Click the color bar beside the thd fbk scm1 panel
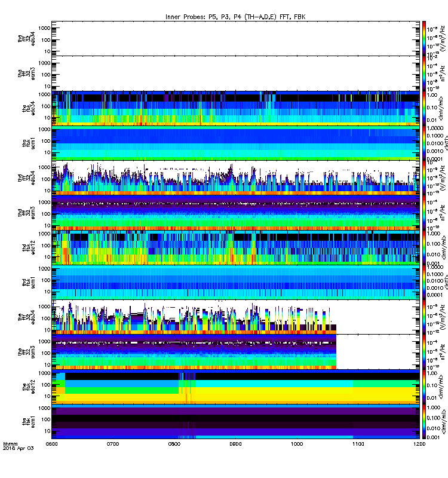Screen dimensions: 448x478 pyautogui.click(x=424, y=282)
